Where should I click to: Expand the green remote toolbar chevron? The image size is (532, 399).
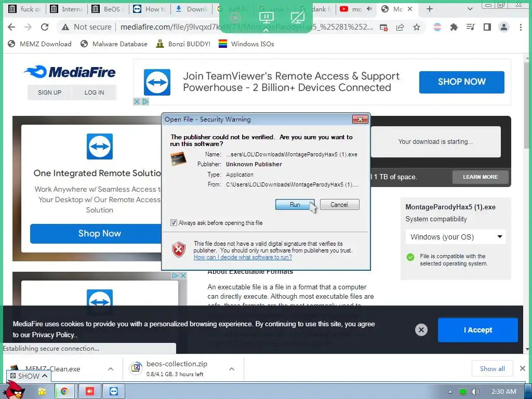tap(266, 30)
